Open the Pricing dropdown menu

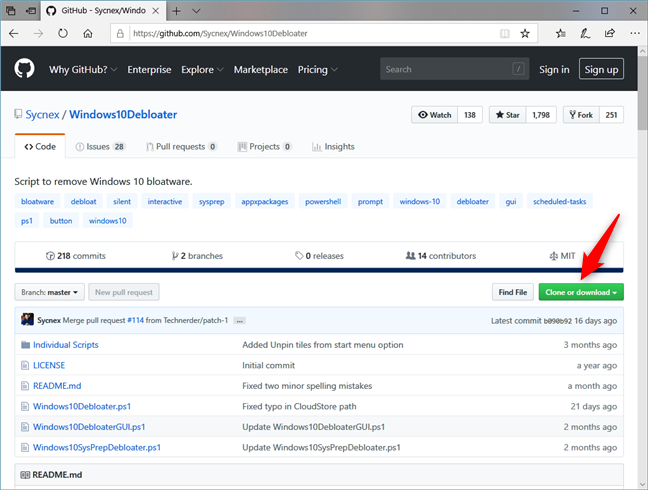point(317,69)
